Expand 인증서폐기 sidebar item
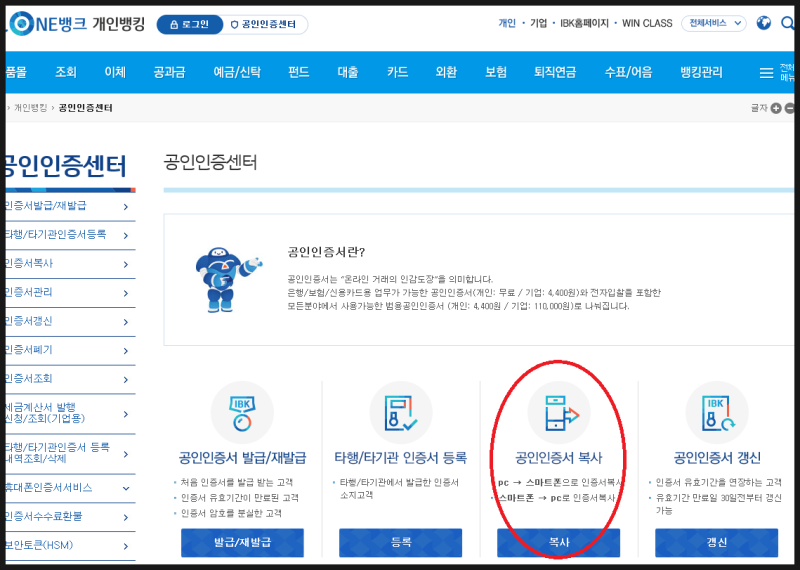800x570 pixels. [68, 351]
